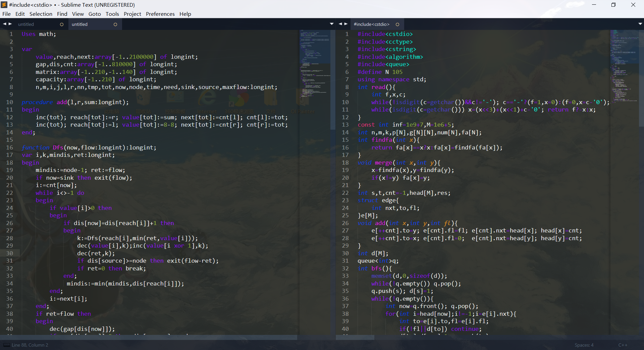Viewport: 644px width, 350px height.
Task: Click on 'procedure add(l,r,sum:longint);' line
Action: (x=75, y=102)
